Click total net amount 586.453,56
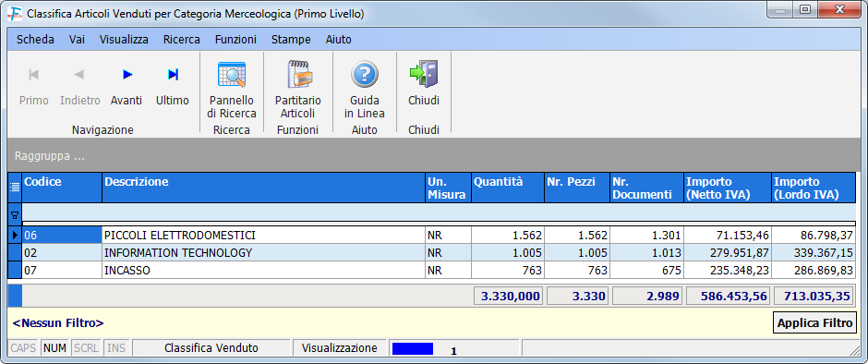Image resolution: width=868 pixels, height=364 pixels. [x=729, y=296]
